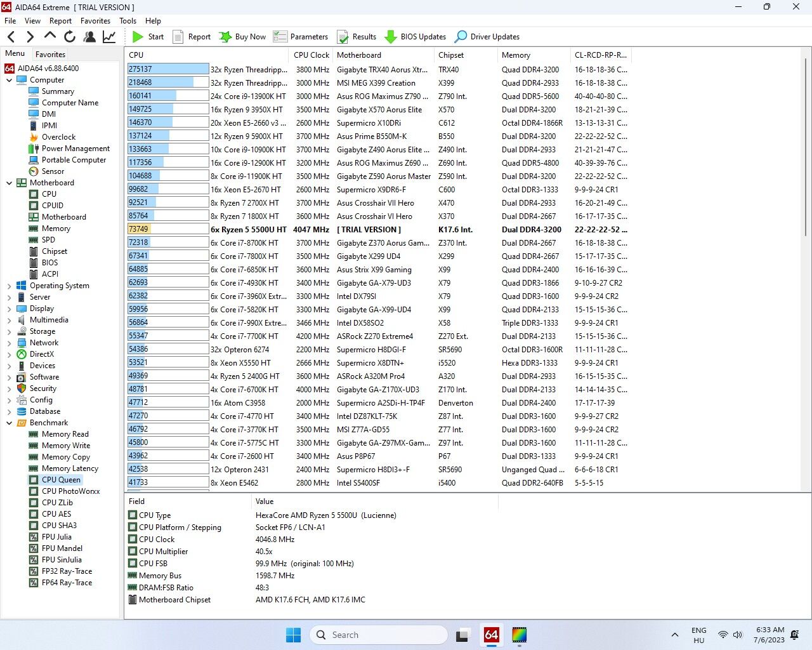Expand the Operating System node
Screen dimensions: 812x650
point(9,286)
